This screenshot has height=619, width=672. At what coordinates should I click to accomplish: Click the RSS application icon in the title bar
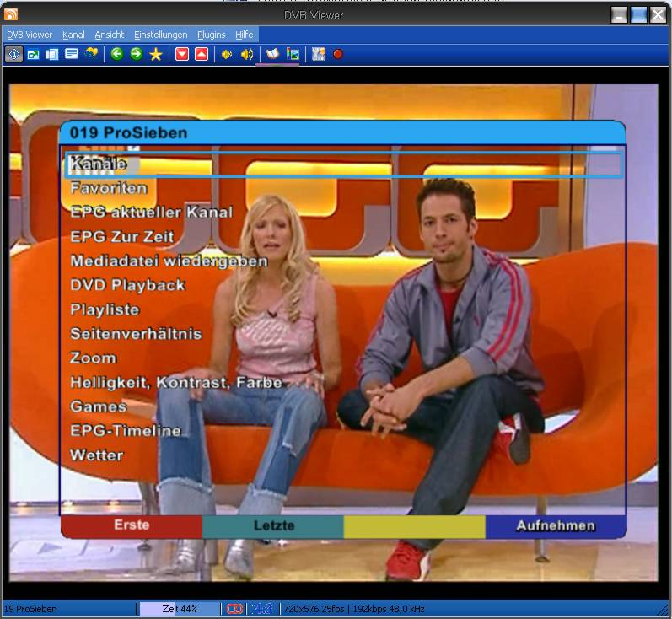pos(11,15)
